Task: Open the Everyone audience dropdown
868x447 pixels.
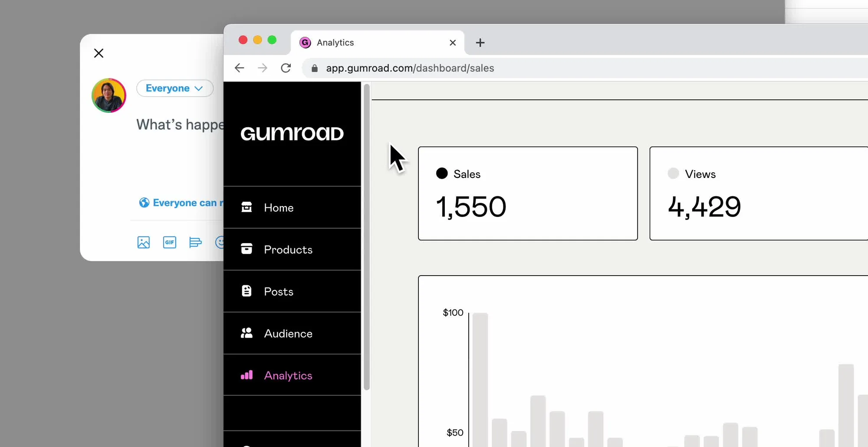Action: (x=175, y=88)
